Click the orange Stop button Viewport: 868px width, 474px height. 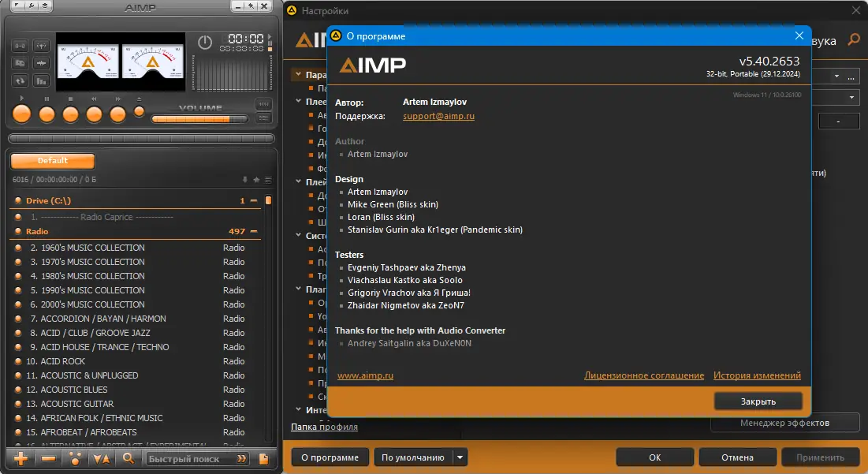point(70,114)
